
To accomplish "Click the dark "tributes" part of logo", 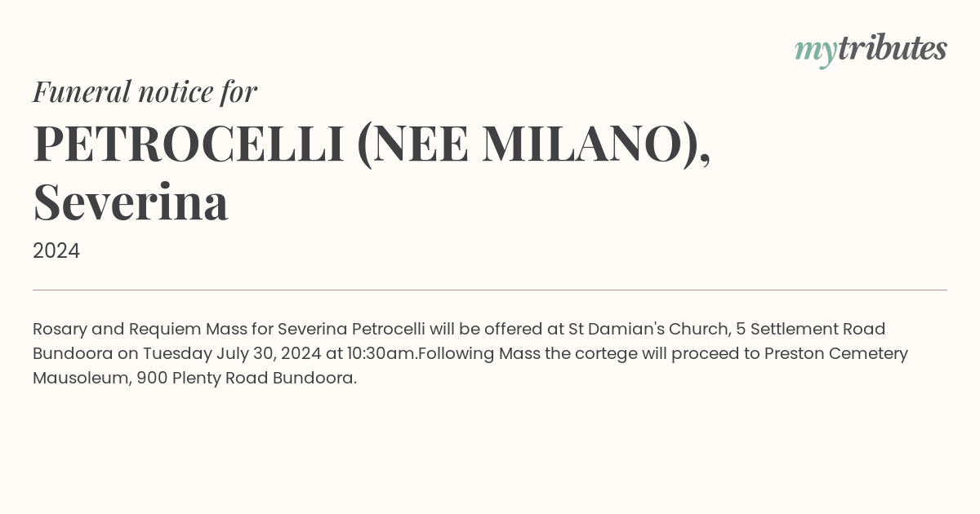I will (x=893, y=48).
